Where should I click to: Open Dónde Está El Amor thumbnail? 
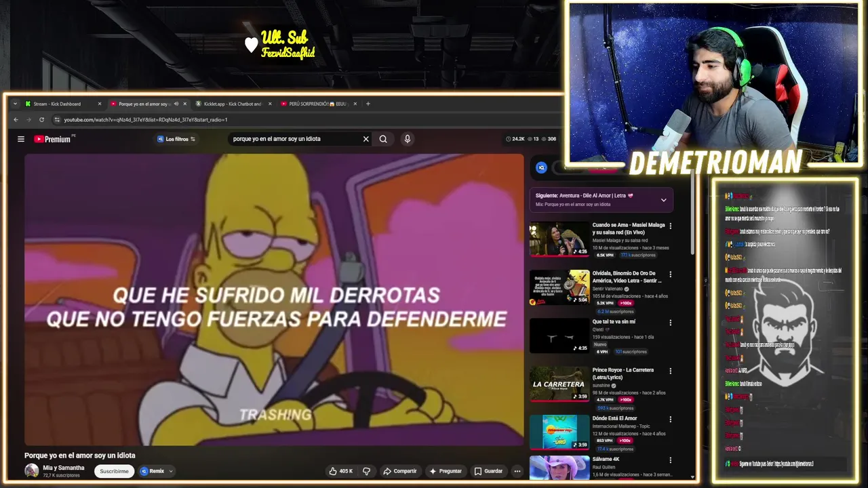559,432
